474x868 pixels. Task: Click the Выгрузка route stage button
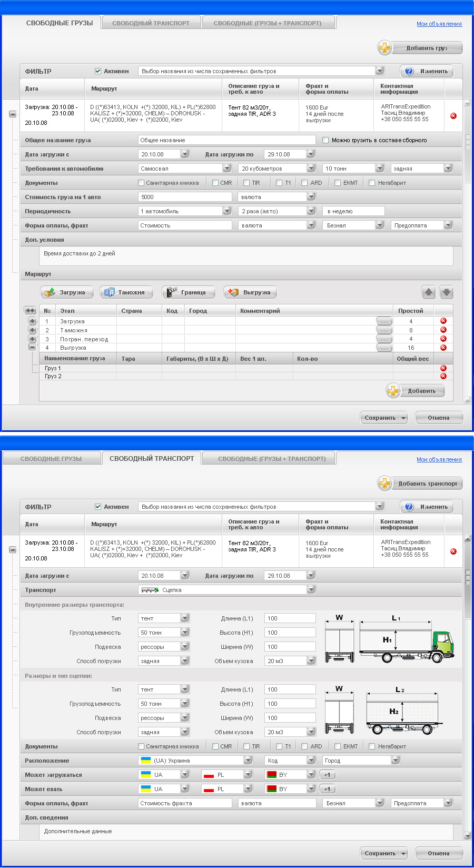(250, 292)
